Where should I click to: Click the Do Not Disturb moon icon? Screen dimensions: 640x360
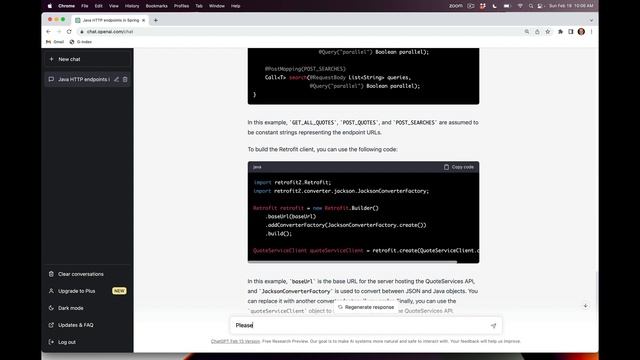(x=494, y=6)
